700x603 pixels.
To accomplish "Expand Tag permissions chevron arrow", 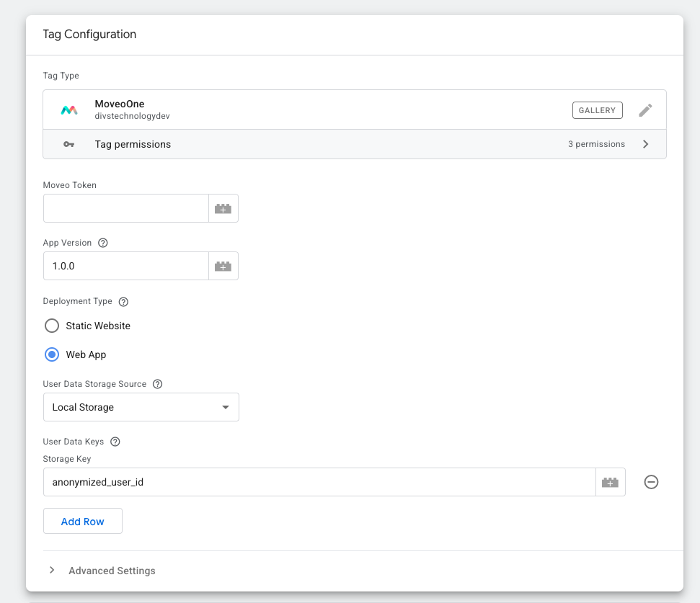I will click(x=645, y=144).
